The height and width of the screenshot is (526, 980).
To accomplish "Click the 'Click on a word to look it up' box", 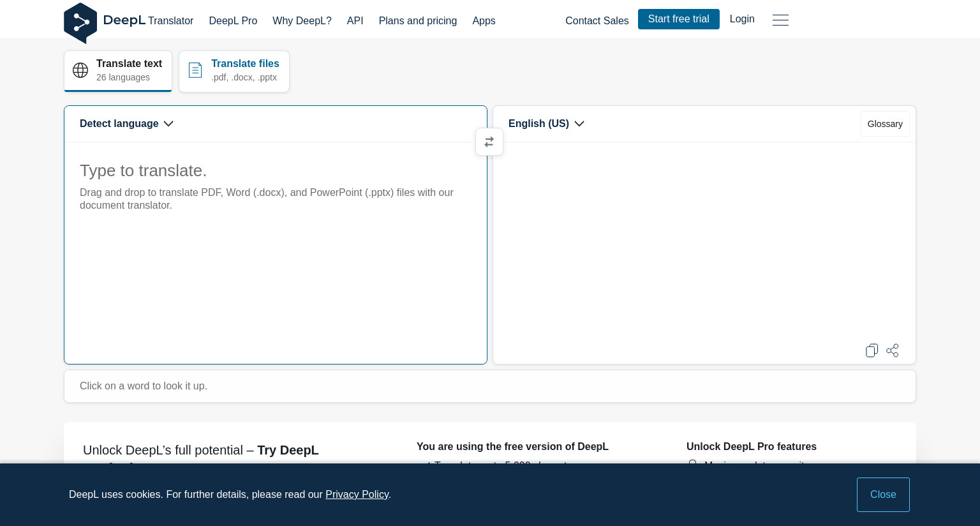I will pos(490,386).
